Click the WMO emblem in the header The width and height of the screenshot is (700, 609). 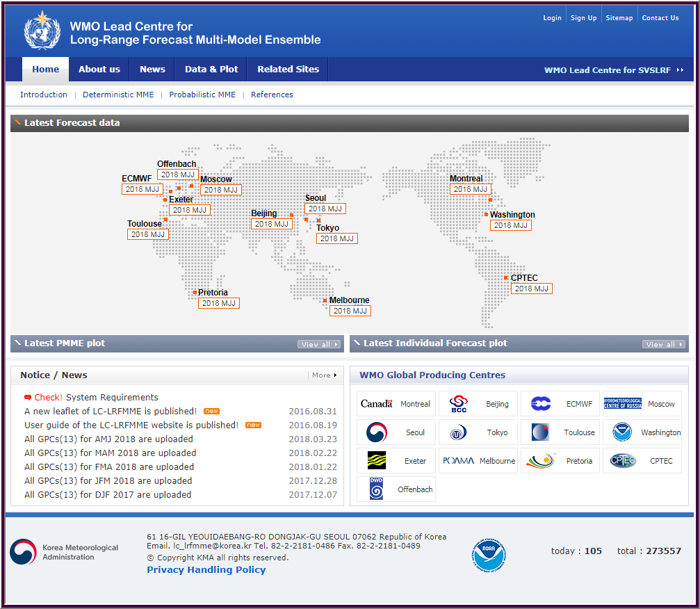(x=42, y=30)
